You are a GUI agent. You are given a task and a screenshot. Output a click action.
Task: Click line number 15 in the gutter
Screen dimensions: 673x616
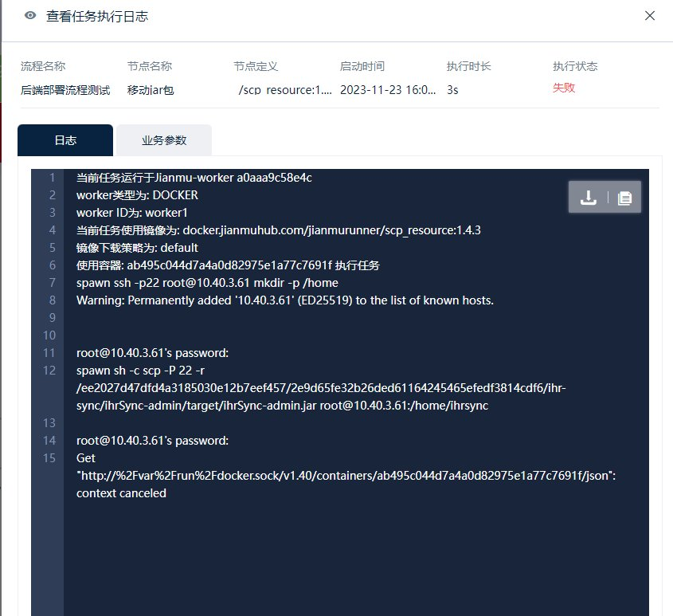(49, 458)
